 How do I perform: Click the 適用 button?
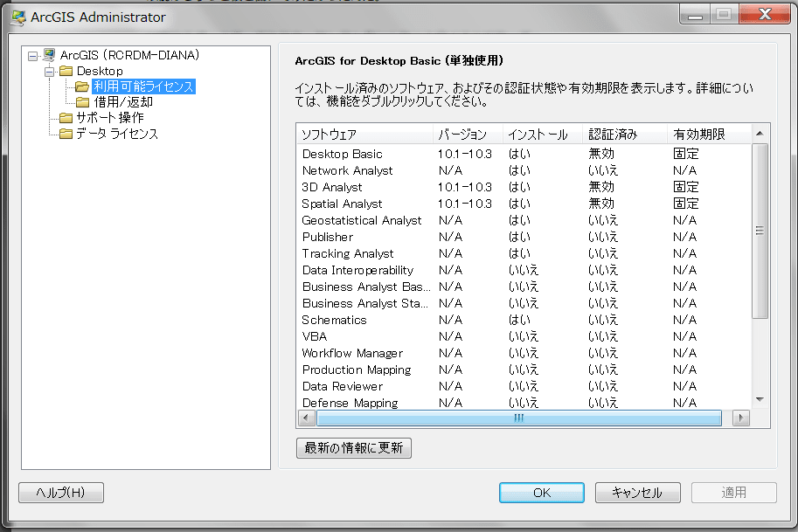(733, 493)
